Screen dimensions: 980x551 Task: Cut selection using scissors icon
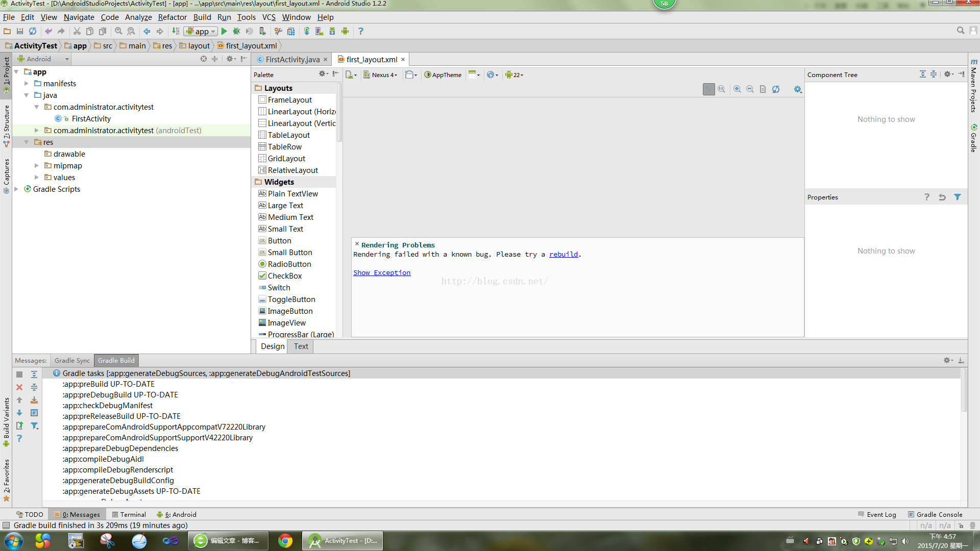(77, 32)
